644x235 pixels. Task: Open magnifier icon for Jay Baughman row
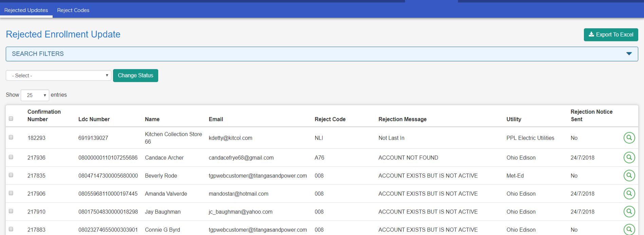(629, 212)
